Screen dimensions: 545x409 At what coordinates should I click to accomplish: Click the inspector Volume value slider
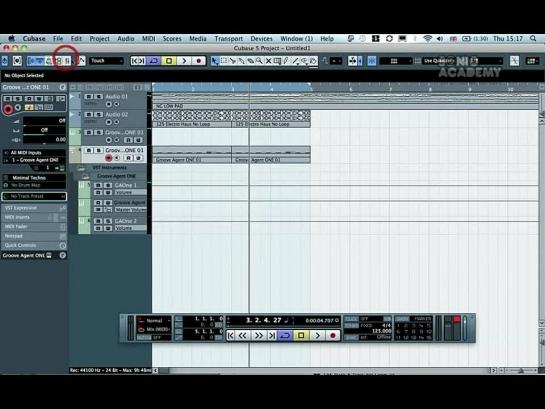(44, 121)
